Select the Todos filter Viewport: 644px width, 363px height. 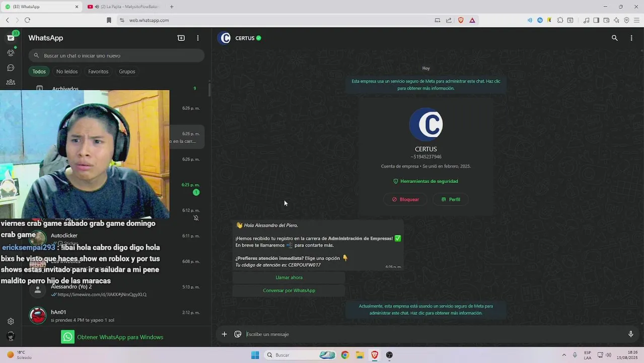39,72
